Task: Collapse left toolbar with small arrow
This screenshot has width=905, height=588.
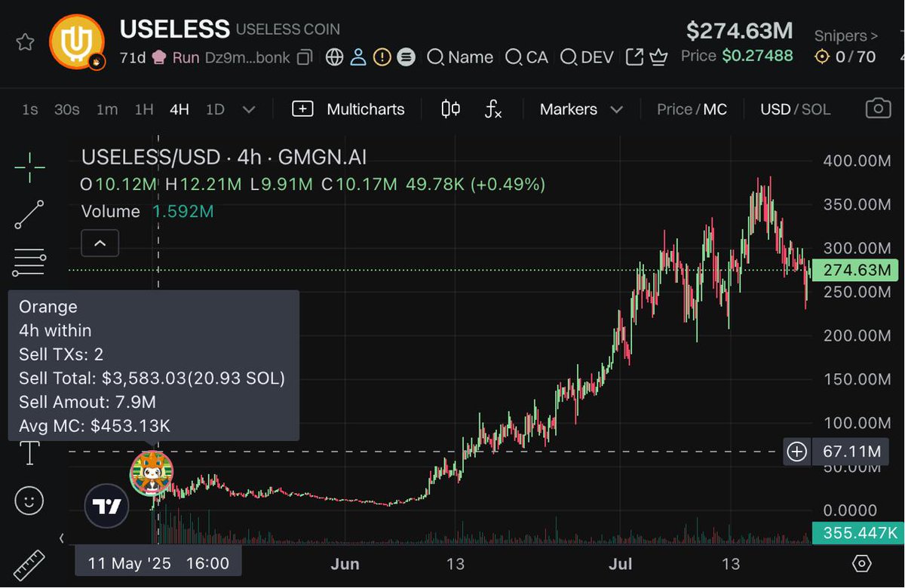Action: [62, 538]
